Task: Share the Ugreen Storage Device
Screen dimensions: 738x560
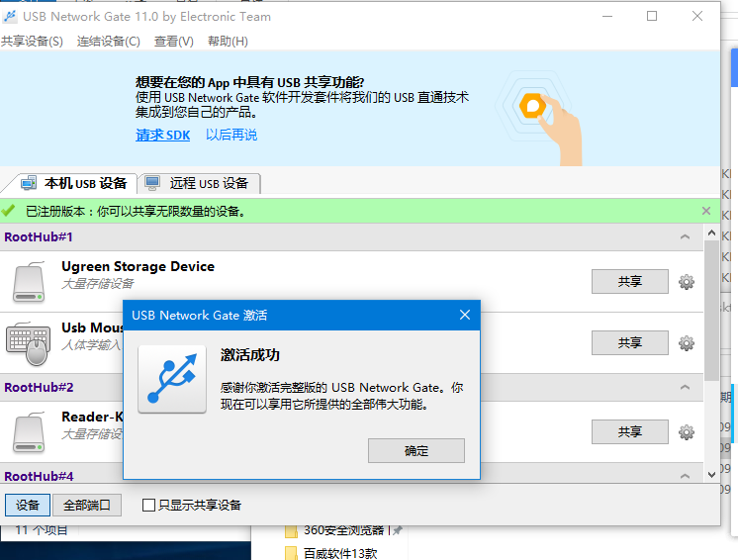Action: [x=630, y=281]
